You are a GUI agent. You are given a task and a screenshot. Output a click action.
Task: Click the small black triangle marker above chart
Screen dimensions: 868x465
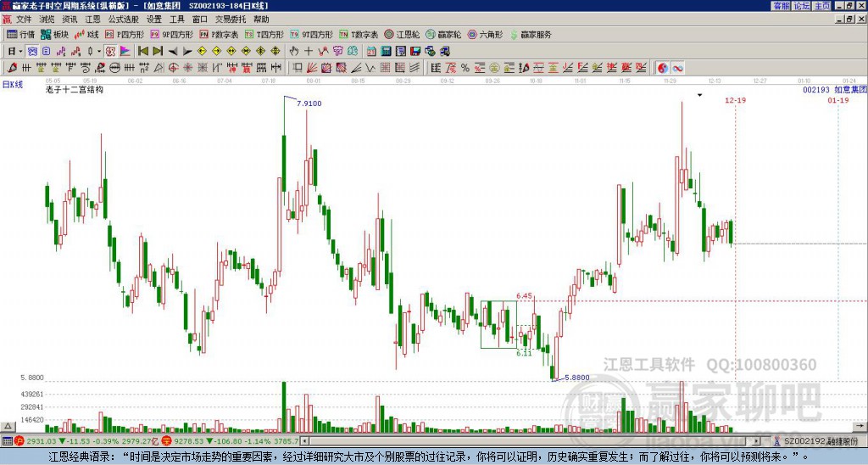699,95
